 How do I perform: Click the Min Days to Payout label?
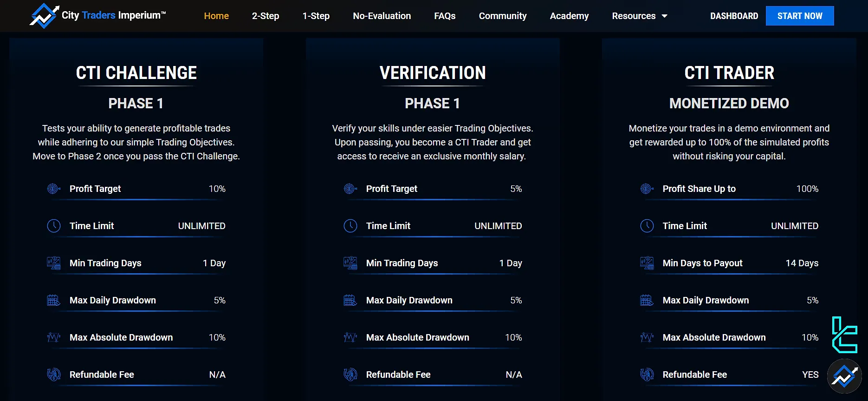tap(703, 263)
